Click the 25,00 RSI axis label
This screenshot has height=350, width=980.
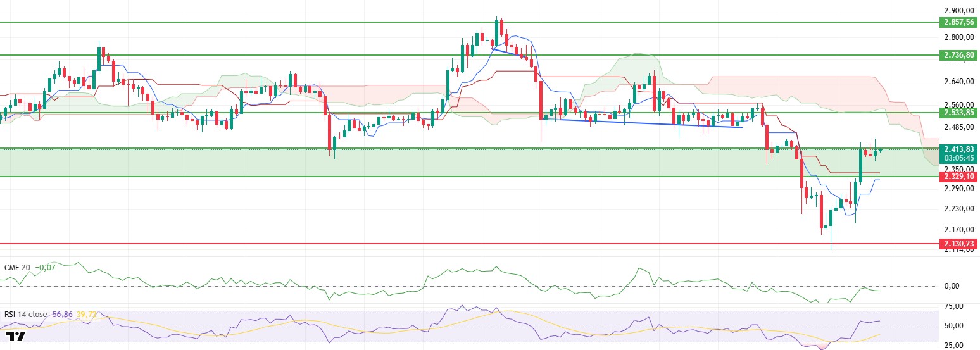click(x=955, y=346)
